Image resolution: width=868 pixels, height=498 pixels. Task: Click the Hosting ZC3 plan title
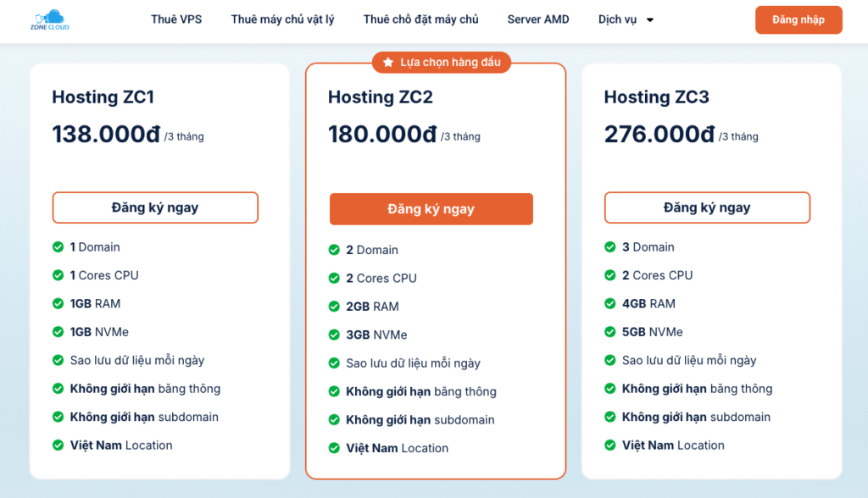coord(656,97)
